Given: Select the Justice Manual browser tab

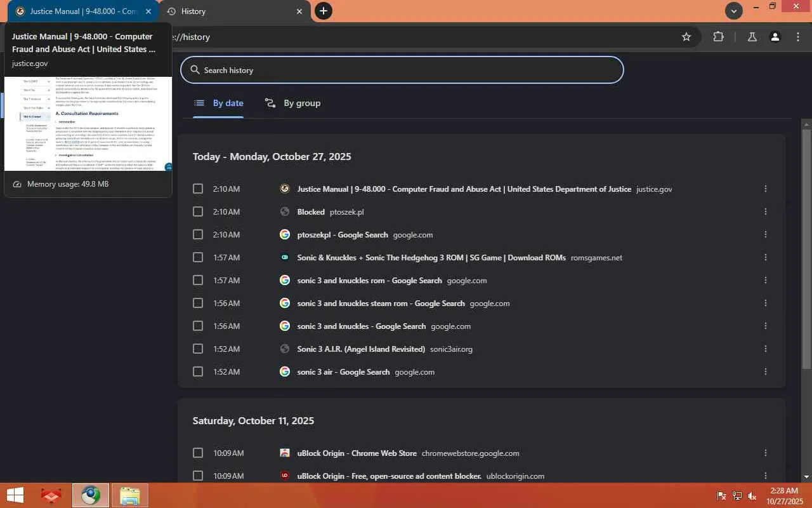Looking at the screenshot, I should pyautogui.click(x=82, y=11).
